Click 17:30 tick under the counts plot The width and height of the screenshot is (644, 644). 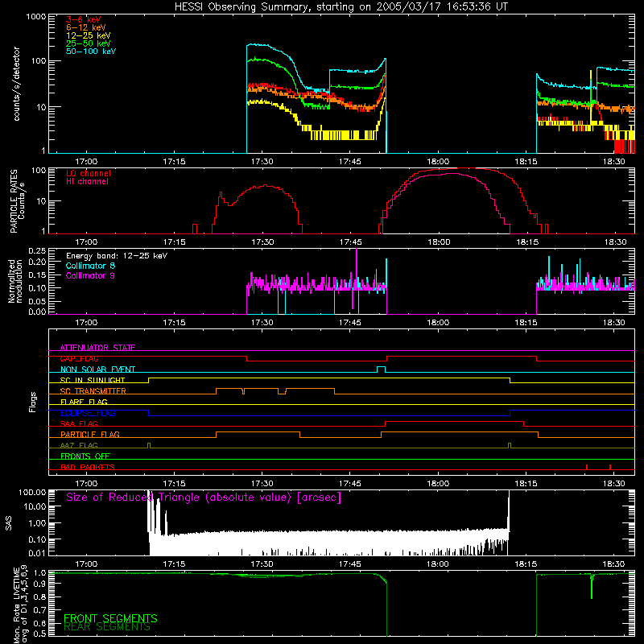tap(262, 162)
